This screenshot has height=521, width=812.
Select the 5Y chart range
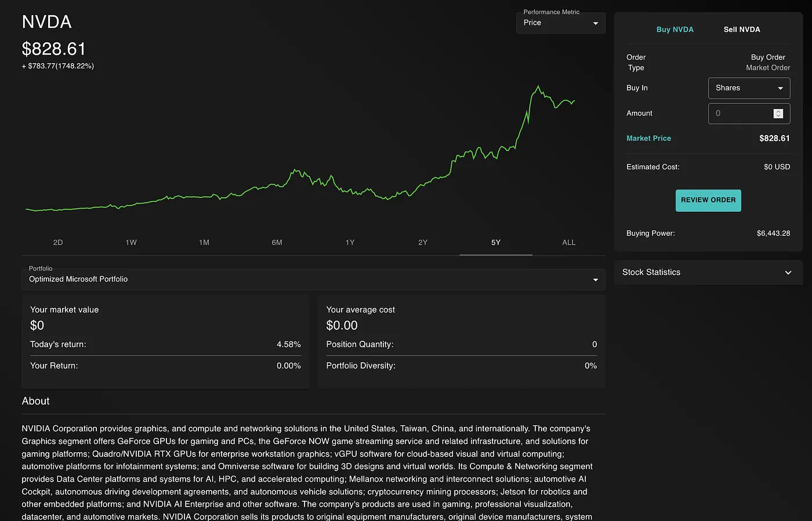pyautogui.click(x=496, y=243)
